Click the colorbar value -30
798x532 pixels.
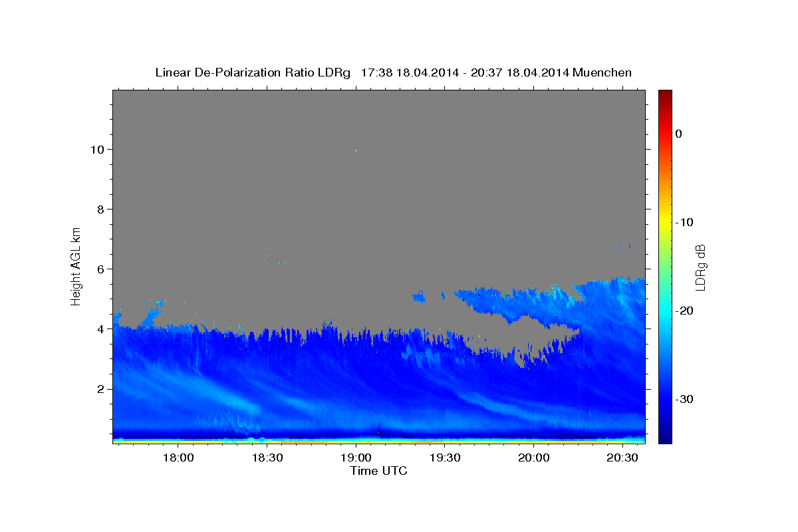point(684,399)
